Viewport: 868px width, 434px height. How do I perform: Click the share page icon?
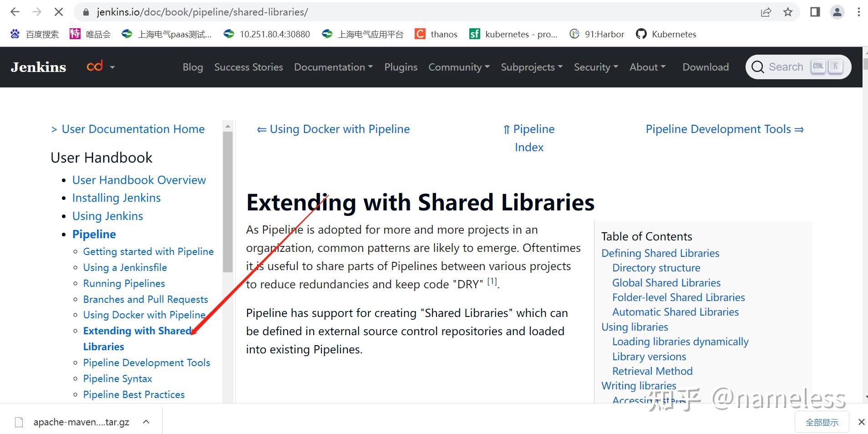point(766,12)
